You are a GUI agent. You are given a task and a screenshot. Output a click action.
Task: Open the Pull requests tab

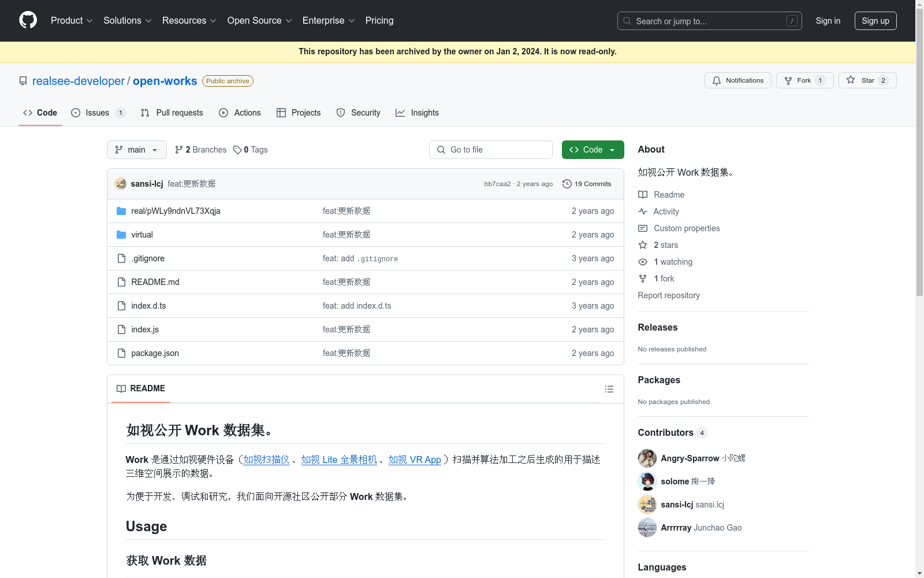[x=172, y=113]
